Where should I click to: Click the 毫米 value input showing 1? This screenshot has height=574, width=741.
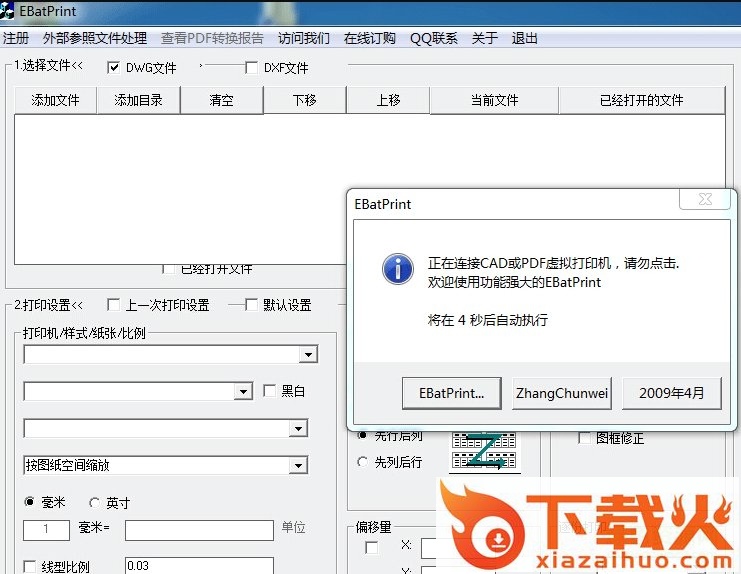click(46, 530)
